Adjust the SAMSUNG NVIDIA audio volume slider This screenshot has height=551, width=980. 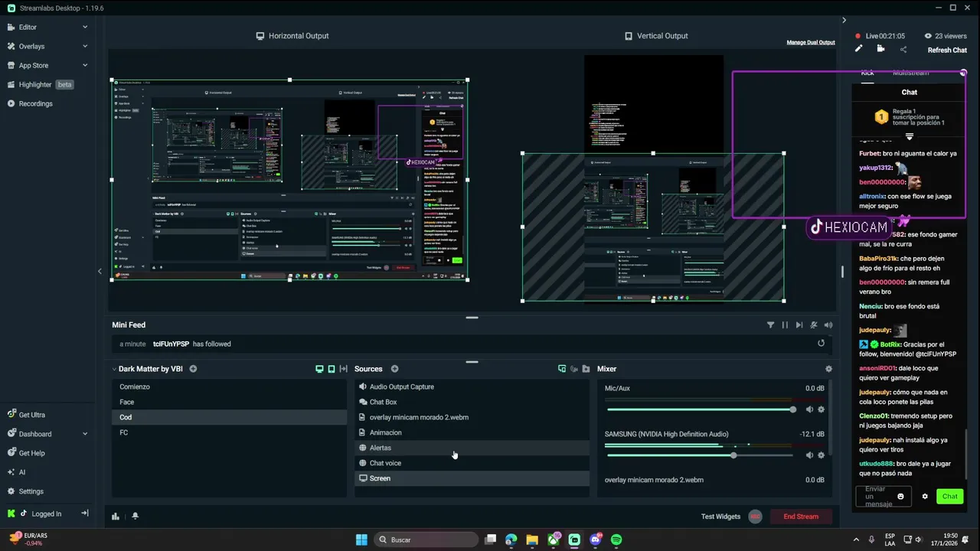pos(700,455)
